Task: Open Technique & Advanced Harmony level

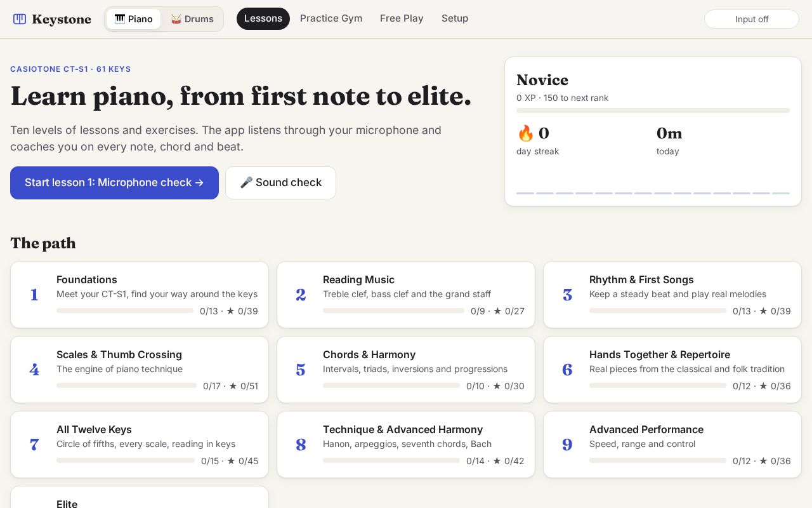Action: click(406, 444)
